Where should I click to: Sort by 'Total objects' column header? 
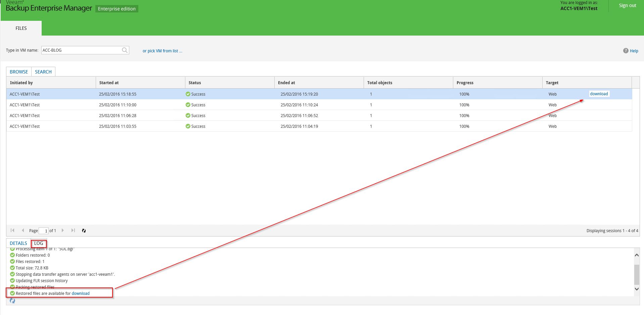(408, 83)
